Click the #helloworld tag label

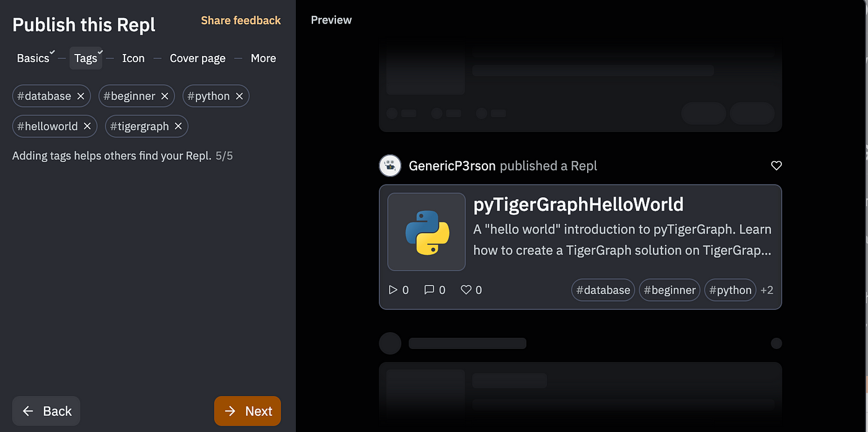click(47, 126)
